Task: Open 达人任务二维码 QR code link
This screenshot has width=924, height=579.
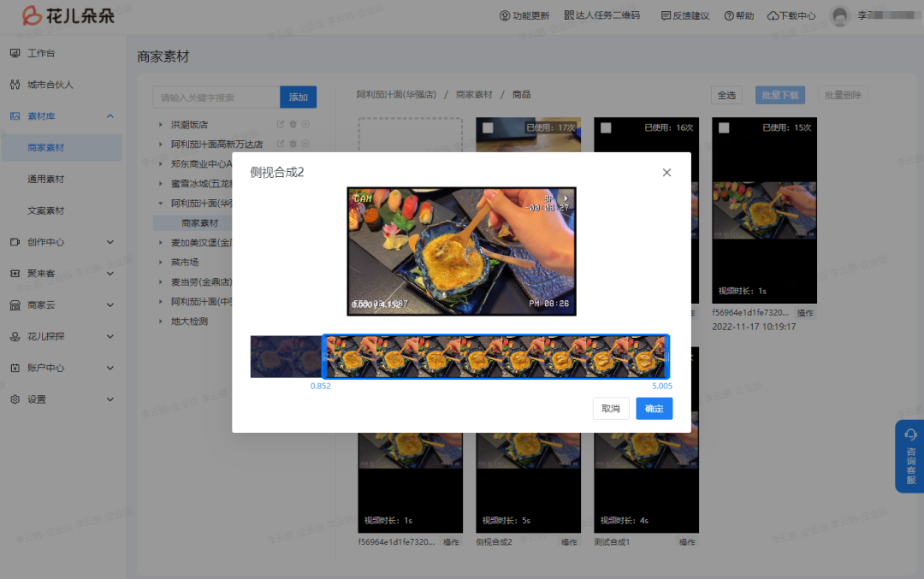Action: (601, 15)
